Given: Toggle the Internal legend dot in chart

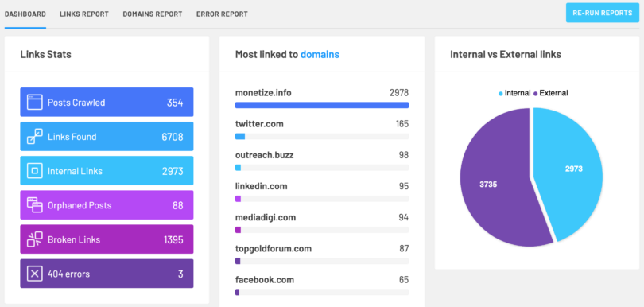Looking at the screenshot, I should 501,93.
